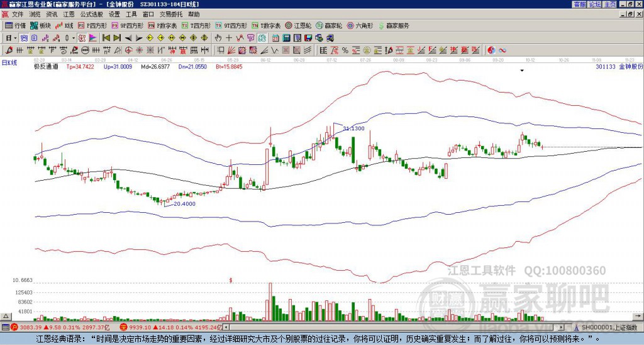This screenshot has width=644, height=345.
Task: Collapse the volume panel triangle button
Action: point(5,317)
